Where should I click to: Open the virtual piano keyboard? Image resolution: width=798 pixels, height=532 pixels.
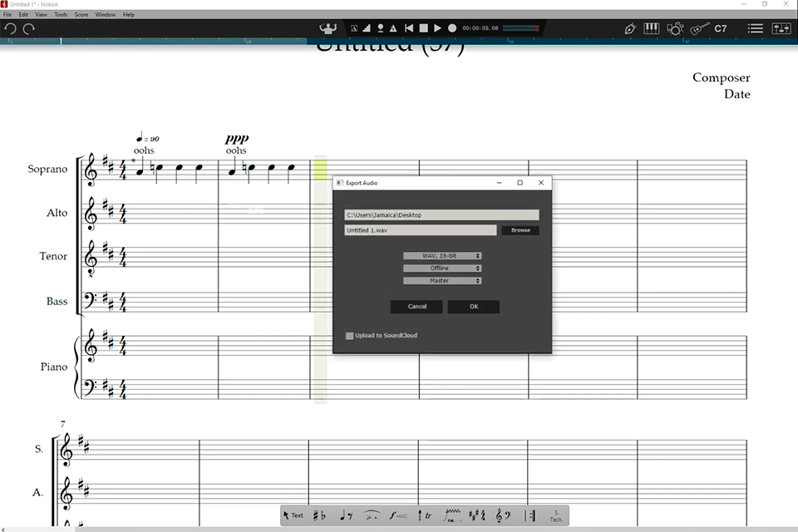(x=651, y=28)
